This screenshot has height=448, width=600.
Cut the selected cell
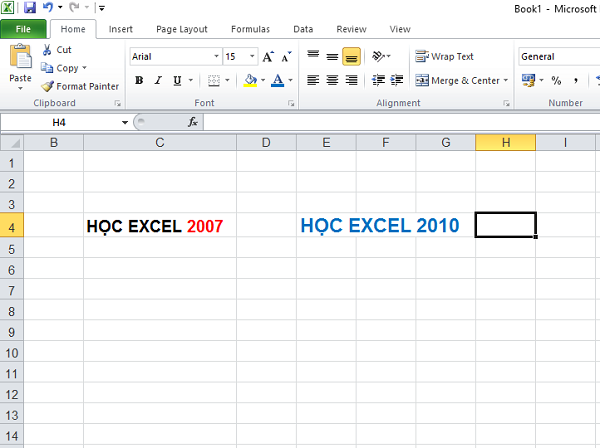coord(57,50)
